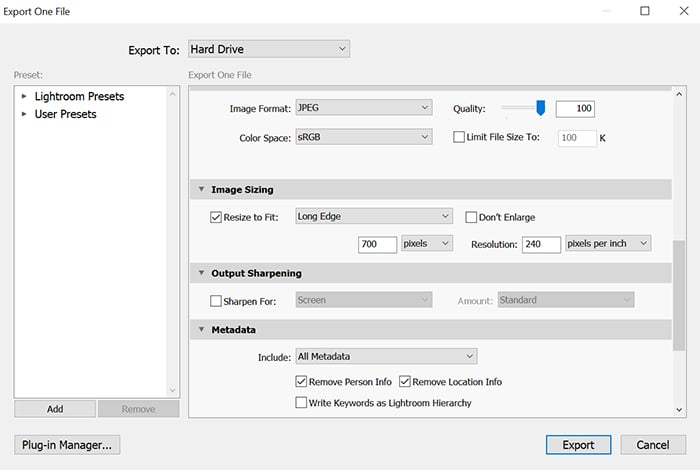Collapse the Output Sharpening section

coord(201,273)
